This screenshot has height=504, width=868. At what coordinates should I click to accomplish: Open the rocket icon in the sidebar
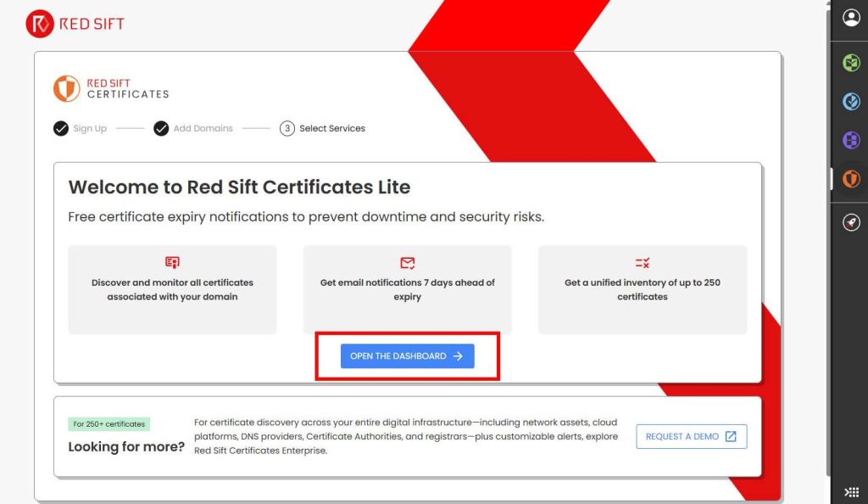coord(851,222)
